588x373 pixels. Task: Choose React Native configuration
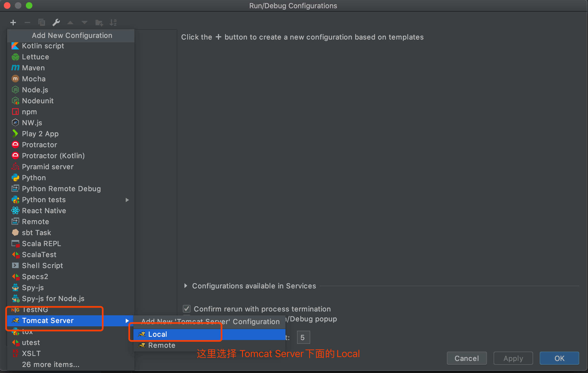(44, 211)
